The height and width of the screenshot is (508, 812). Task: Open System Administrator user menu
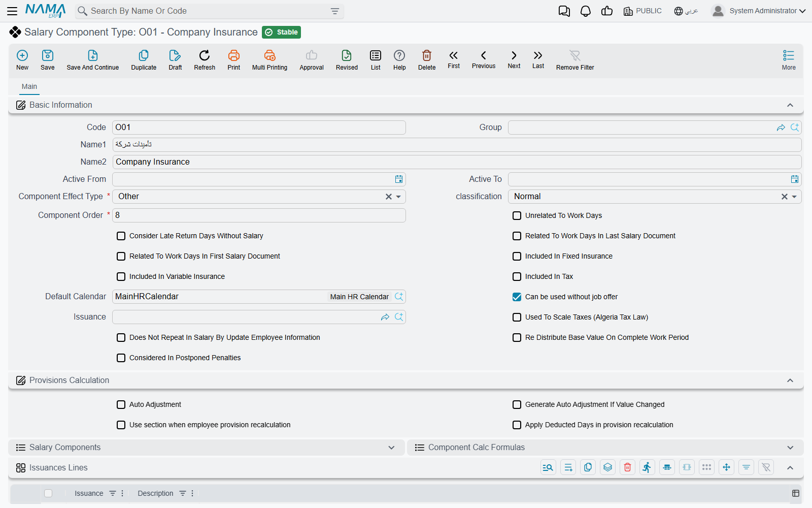(x=758, y=11)
